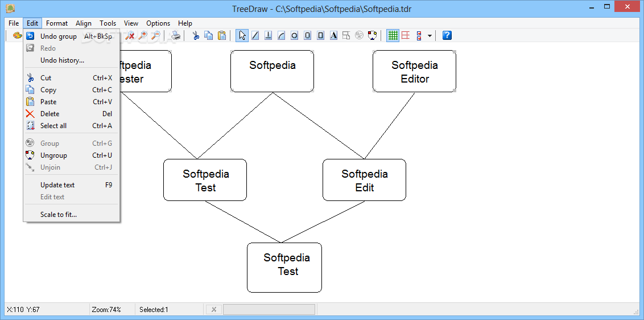Choose Undo group from Edit menu
This screenshot has width=644, height=320.
tap(71, 36)
